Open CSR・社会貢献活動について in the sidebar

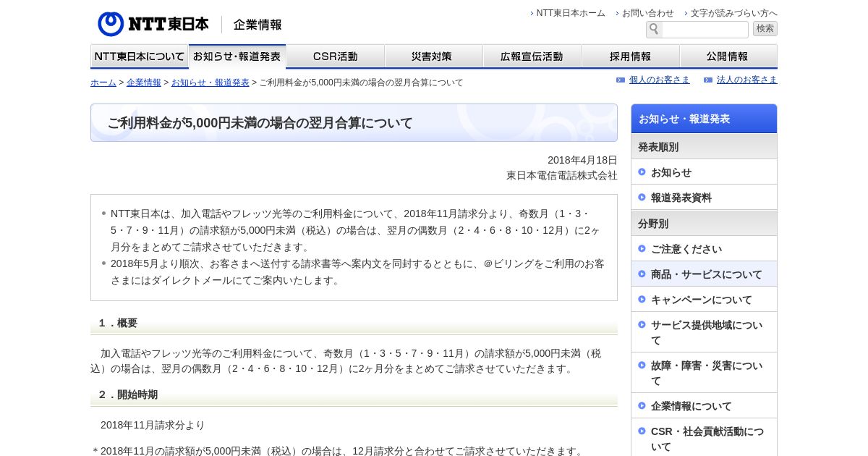click(704, 439)
